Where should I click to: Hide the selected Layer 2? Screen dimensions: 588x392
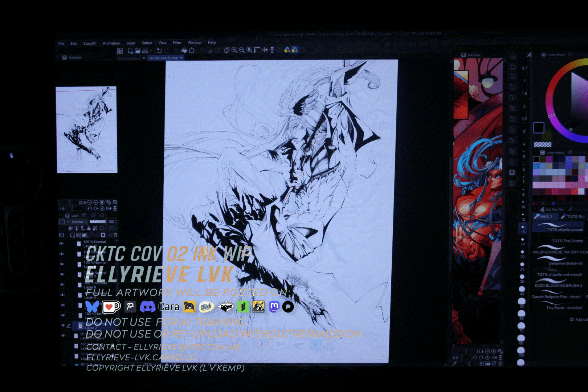63,326
